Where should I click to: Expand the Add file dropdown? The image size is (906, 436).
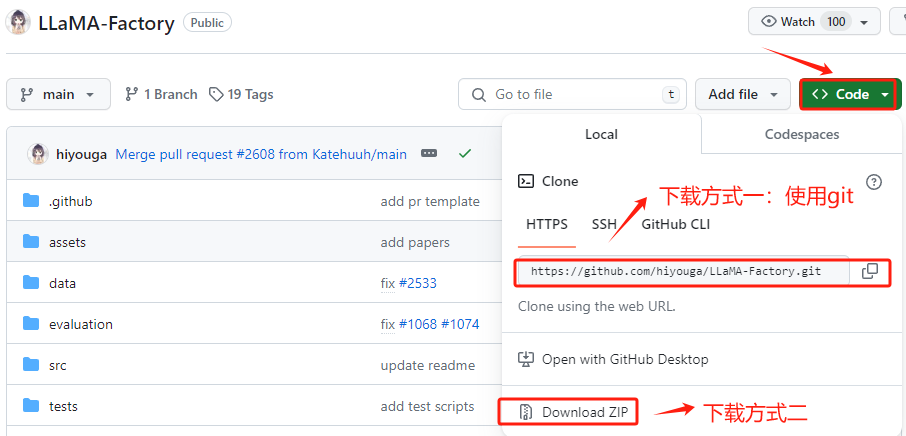(743, 94)
